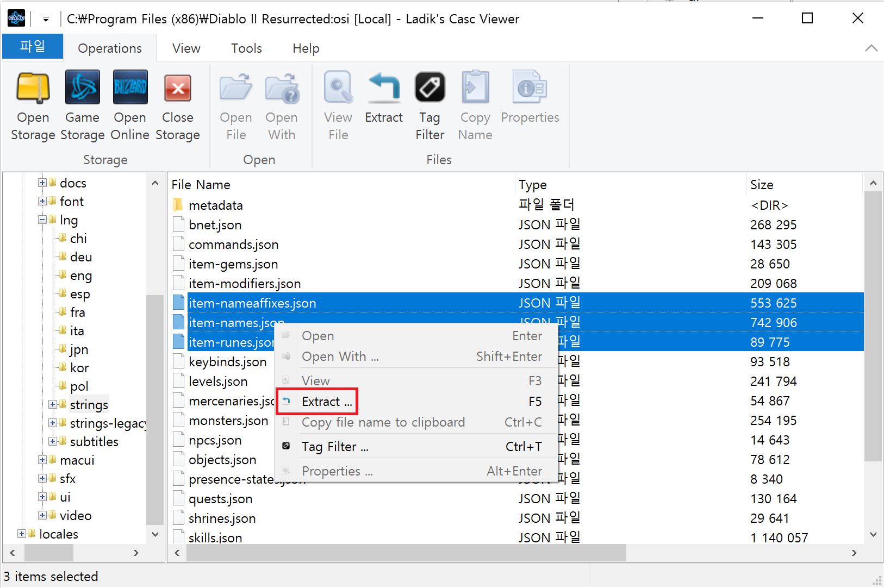The image size is (884, 588).
Task: Click the file list vertical scrollbar thumb
Action: click(873, 326)
